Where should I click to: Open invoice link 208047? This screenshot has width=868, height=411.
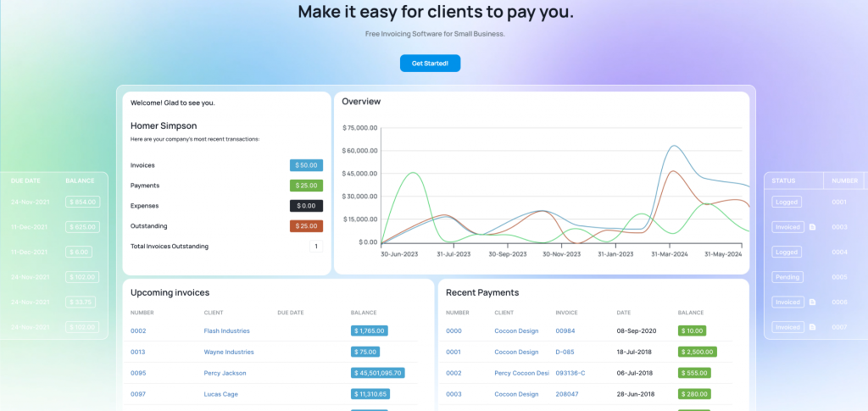[567, 394]
